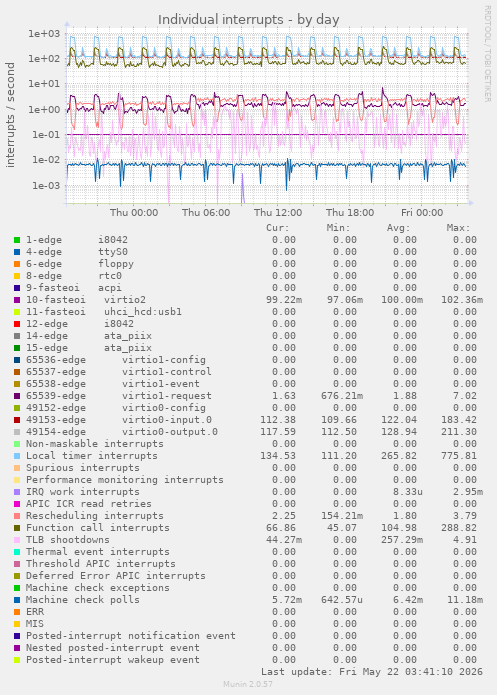Click the virtio0-output.0 max value 211.30

[459, 432]
